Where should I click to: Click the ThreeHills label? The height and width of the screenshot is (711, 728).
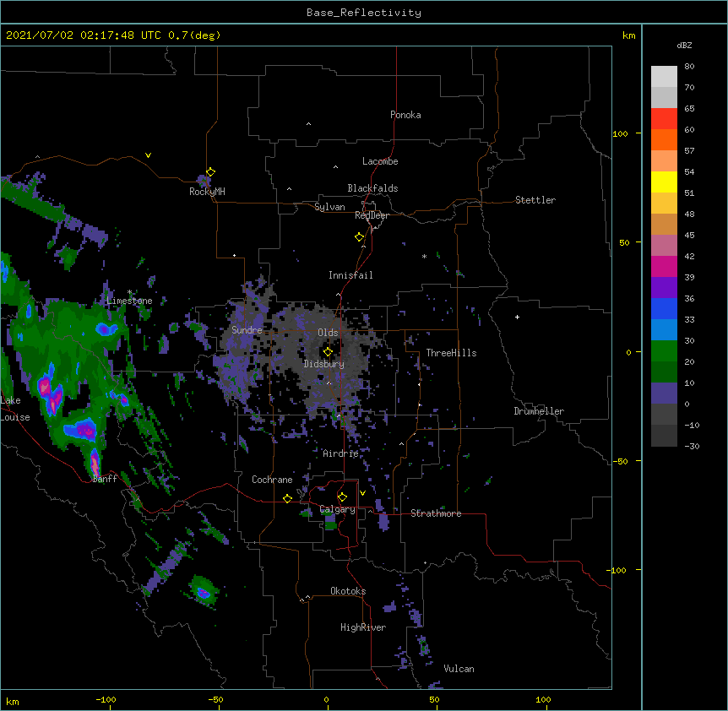click(451, 353)
